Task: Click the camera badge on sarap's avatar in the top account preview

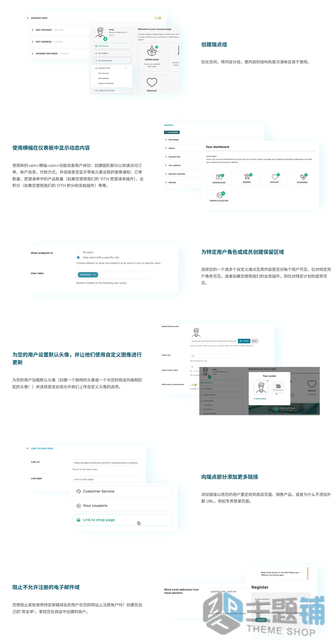Action: point(105,39)
